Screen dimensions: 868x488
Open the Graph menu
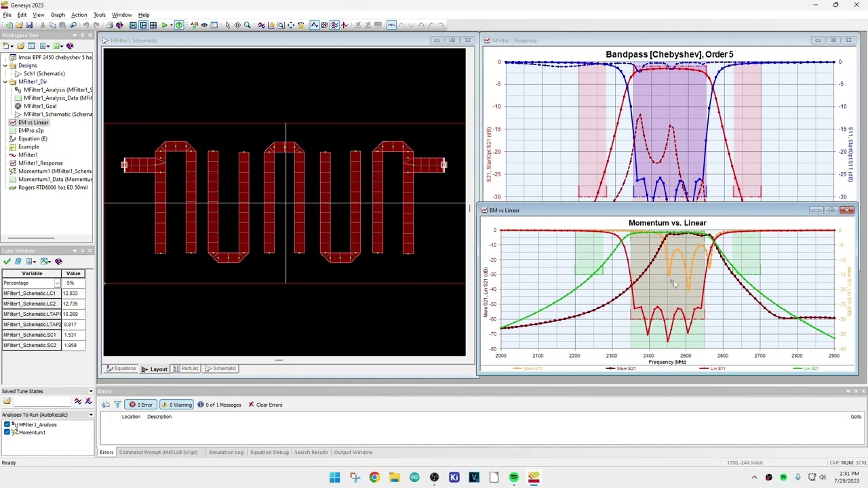point(58,15)
